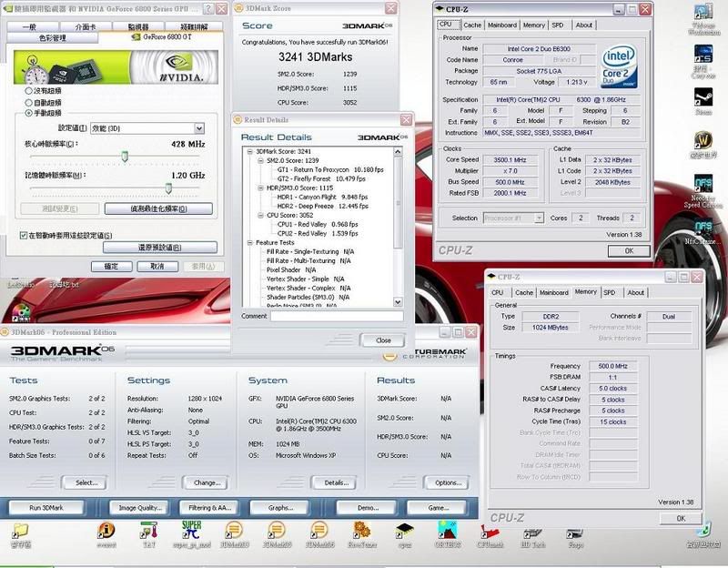Open the Super Pi mod shortcut
The height and width of the screenshot is (568, 728).
coord(192,534)
